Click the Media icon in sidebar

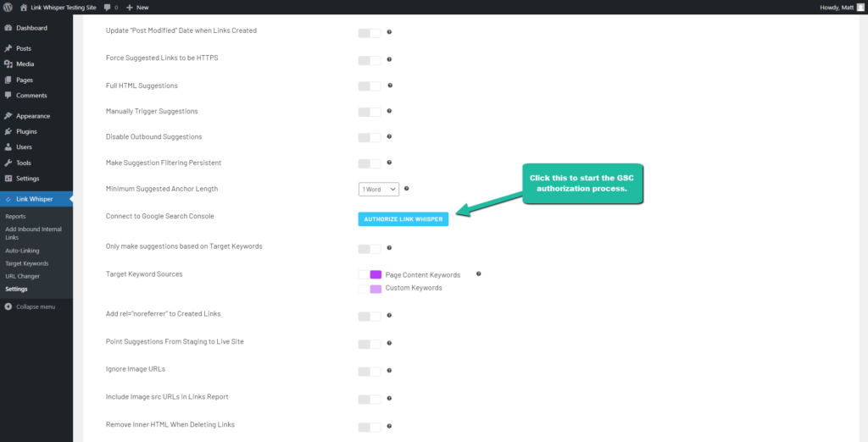coord(8,64)
